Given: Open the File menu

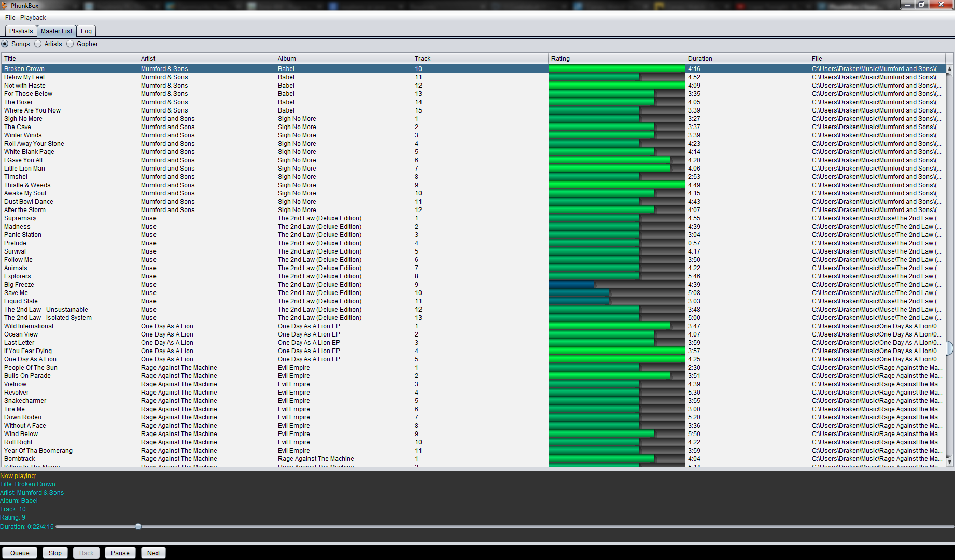Looking at the screenshot, I should [x=10, y=18].
